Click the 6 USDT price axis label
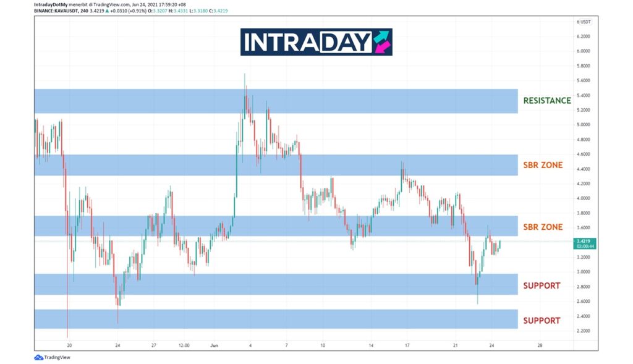Viewport: 633px width, 364px height. tap(584, 22)
